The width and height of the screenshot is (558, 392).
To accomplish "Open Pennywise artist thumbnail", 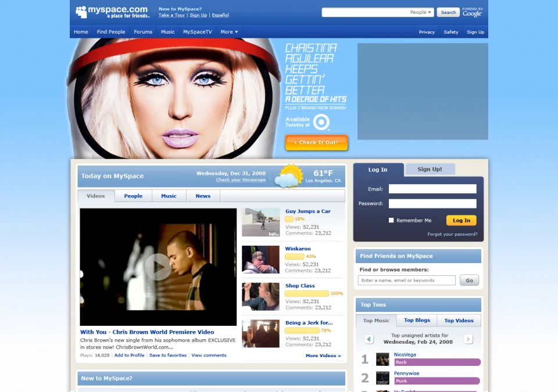I will pyautogui.click(x=382, y=377).
